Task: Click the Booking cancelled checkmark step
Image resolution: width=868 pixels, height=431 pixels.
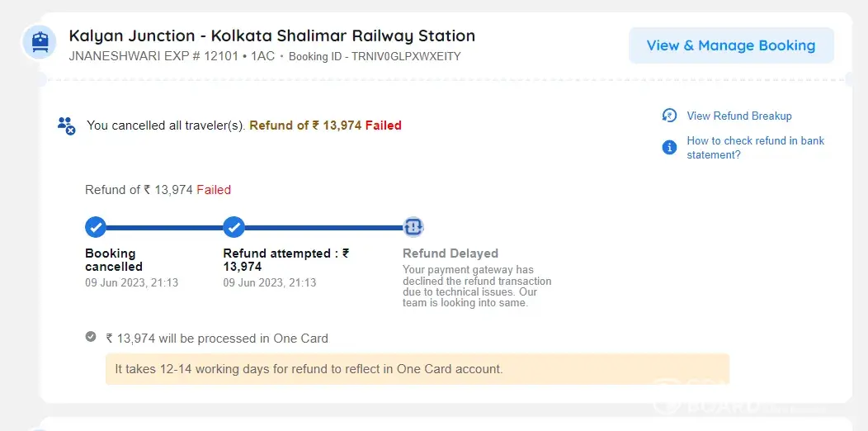Action: click(x=96, y=227)
